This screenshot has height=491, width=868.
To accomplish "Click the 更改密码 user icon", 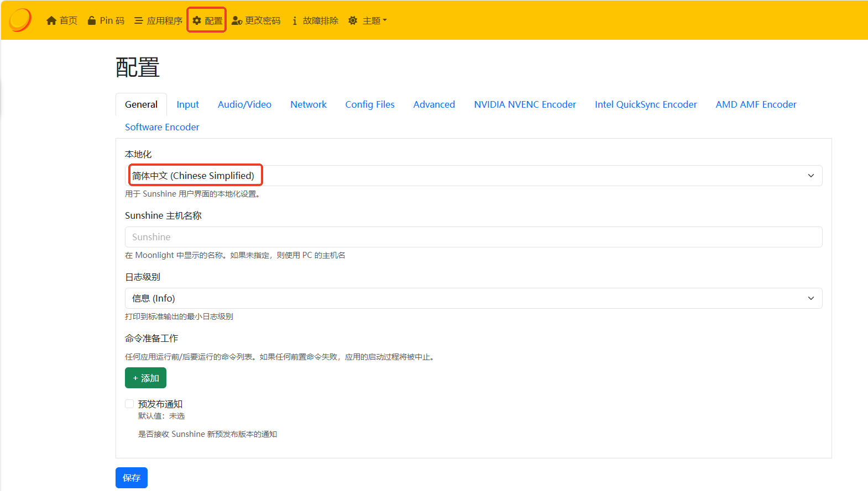I will [x=237, y=20].
